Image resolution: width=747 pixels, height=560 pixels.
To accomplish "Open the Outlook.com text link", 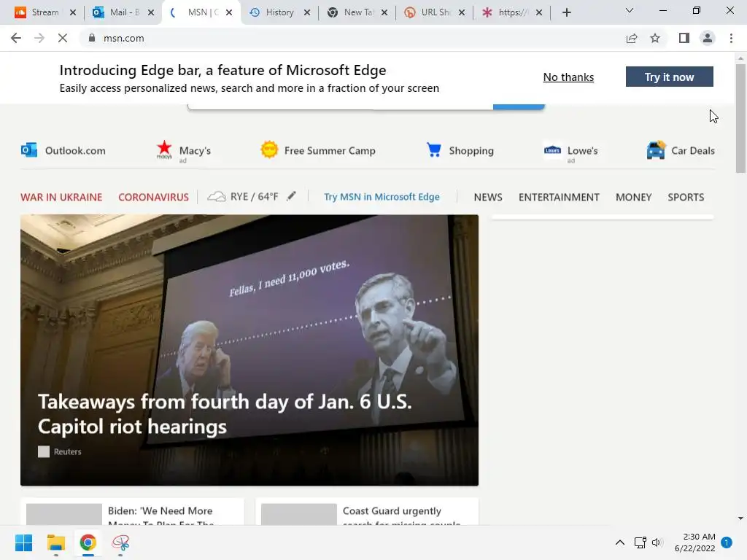I will point(75,150).
